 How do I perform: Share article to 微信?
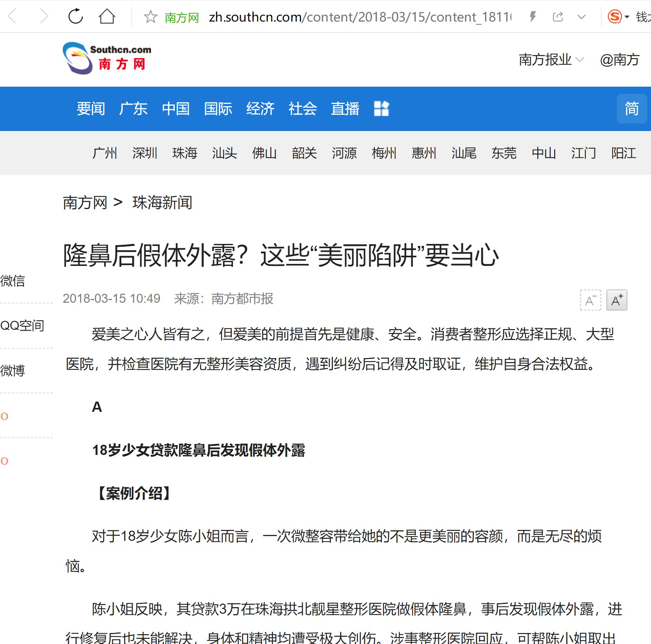click(13, 281)
